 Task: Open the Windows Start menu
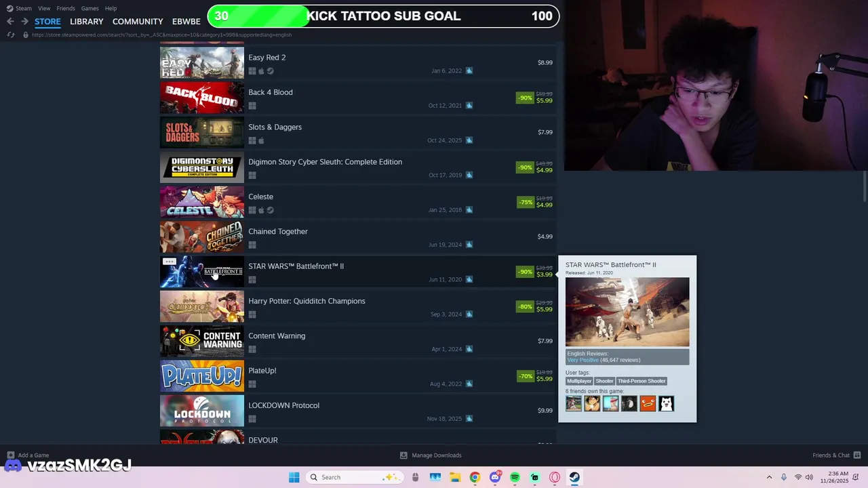[x=294, y=477]
